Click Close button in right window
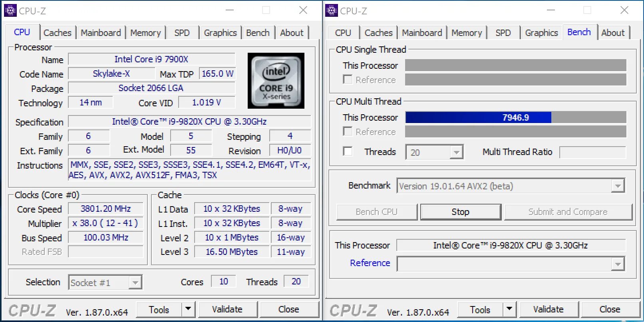The width and height of the screenshot is (644, 322). click(x=610, y=310)
